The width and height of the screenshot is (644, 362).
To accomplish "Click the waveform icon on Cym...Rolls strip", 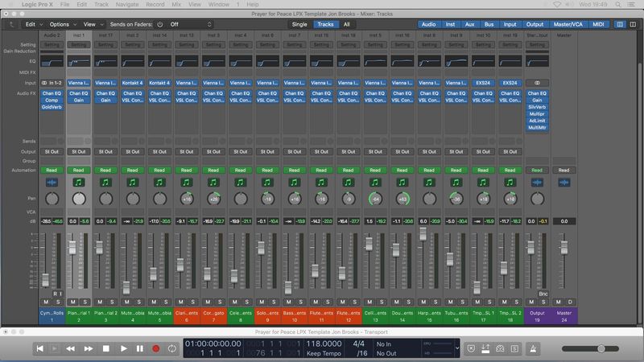I will (52, 183).
